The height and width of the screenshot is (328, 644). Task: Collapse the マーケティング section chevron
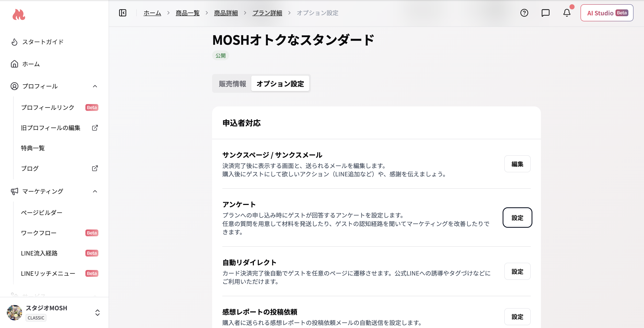point(95,191)
